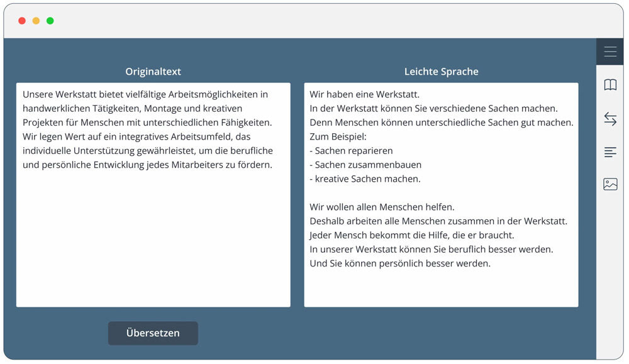
Task: Click the line "Wir wollen allen Menschen helfen."
Action: [382, 207]
